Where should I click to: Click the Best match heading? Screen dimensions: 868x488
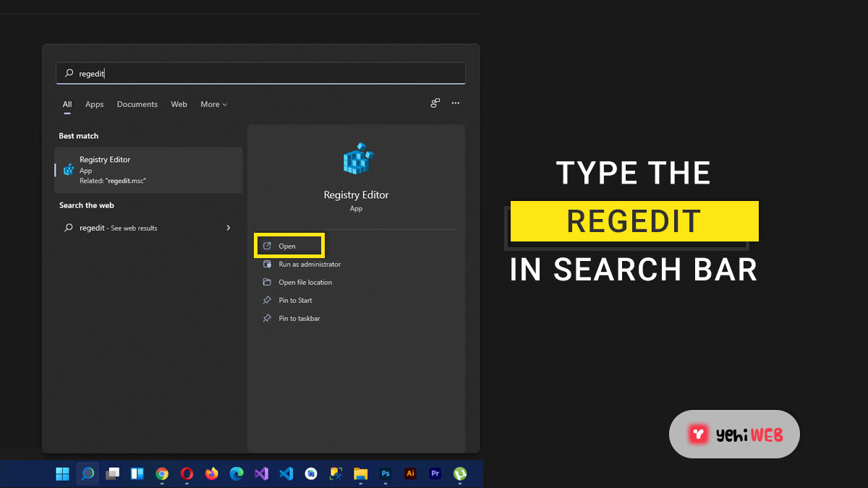[79, 136]
